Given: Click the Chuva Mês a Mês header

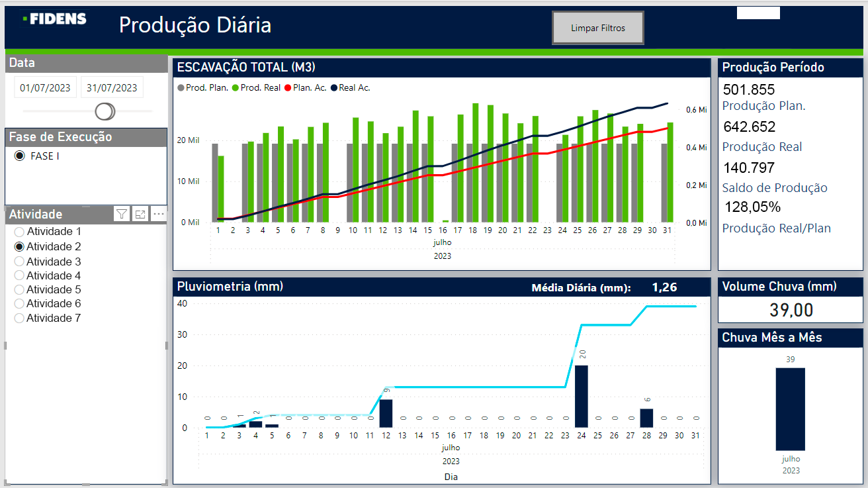Looking at the screenshot, I should click(x=791, y=337).
